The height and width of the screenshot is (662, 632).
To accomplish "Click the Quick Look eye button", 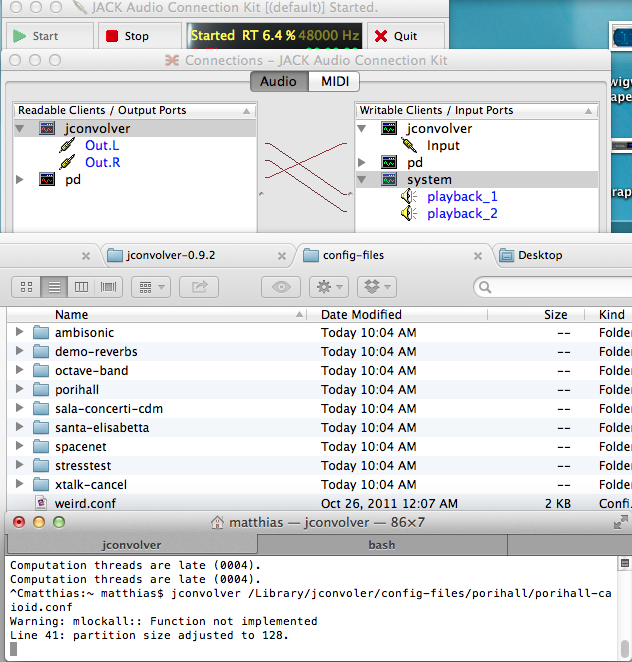I will pos(281,287).
